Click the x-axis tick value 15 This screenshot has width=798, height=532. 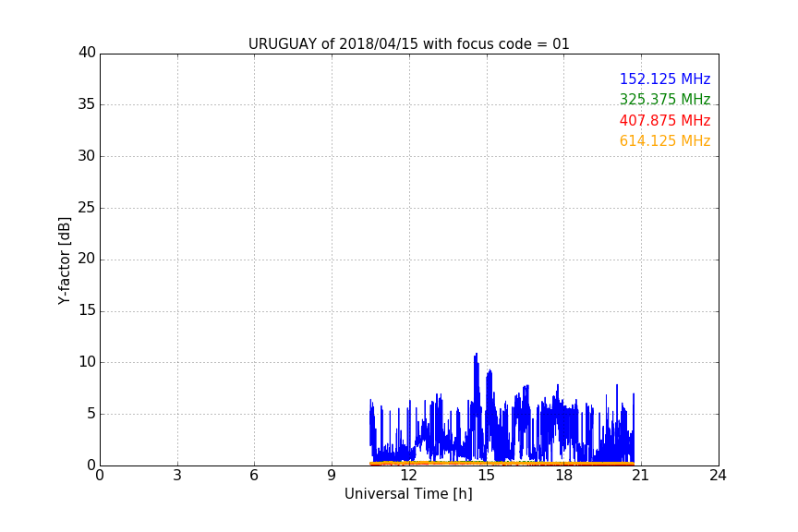487,476
